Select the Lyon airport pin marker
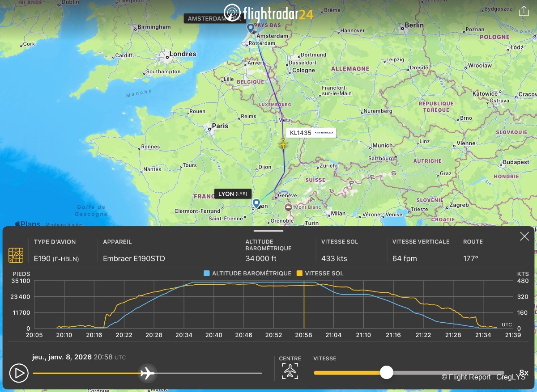 coord(256,204)
